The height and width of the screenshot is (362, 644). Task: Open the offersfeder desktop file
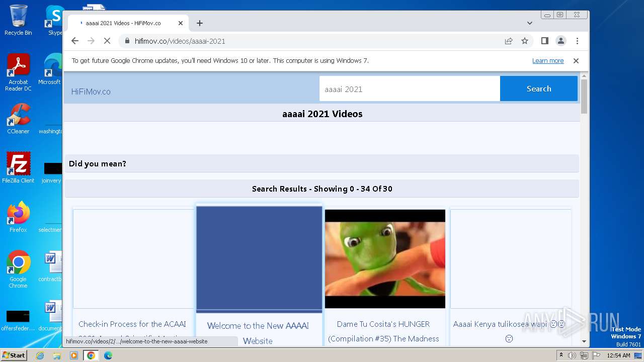click(x=18, y=320)
